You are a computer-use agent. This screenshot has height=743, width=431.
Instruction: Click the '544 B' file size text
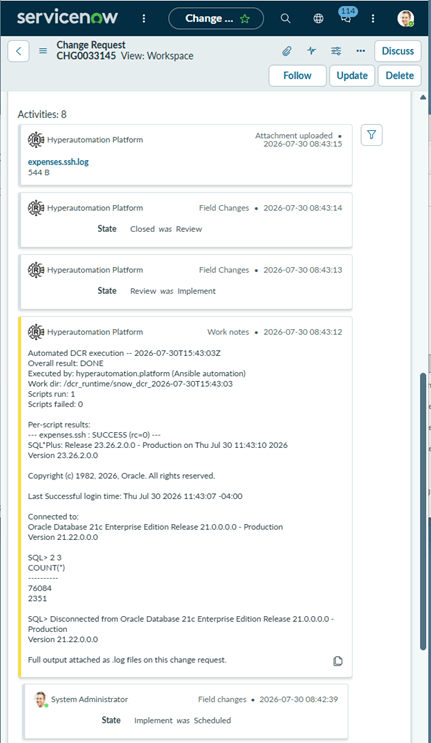(x=39, y=172)
